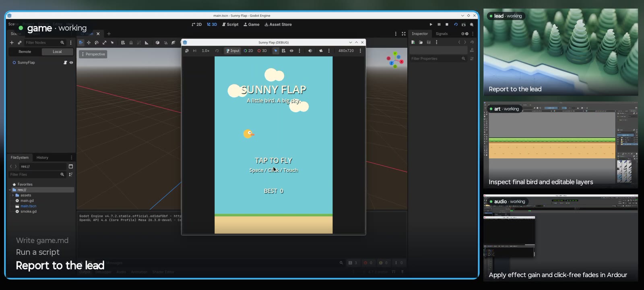Open the Game workspace
This screenshot has width=644, height=290.
pyautogui.click(x=252, y=25)
